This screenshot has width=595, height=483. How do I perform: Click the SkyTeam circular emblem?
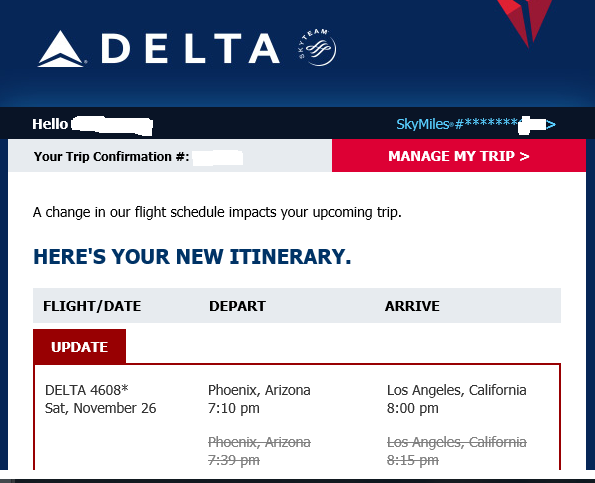point(317,47)
